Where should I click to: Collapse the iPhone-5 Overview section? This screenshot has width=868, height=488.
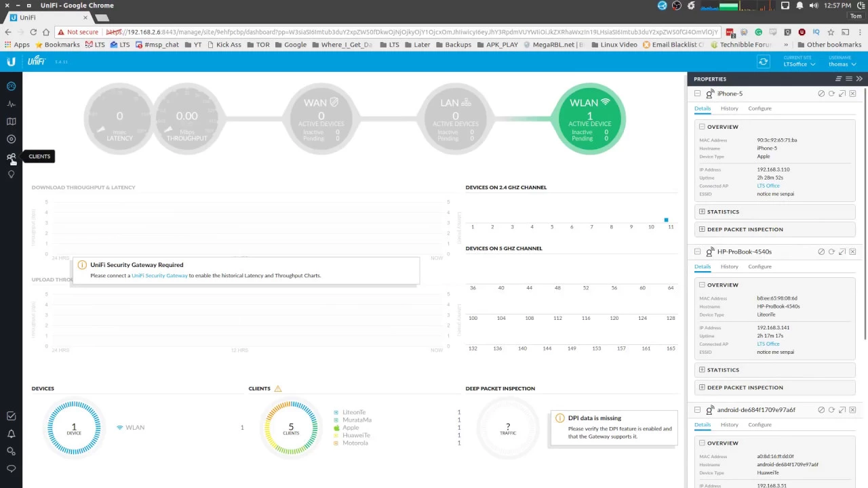click(703, 127)
